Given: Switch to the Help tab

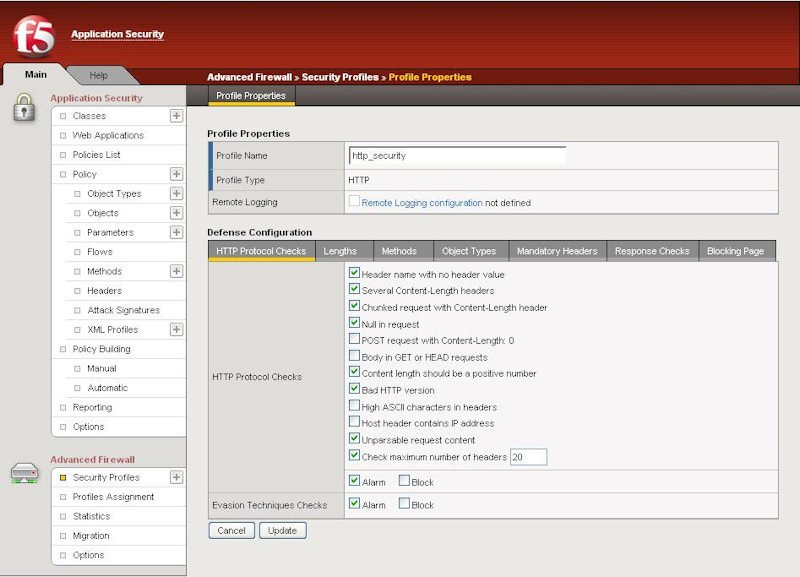Looking at the screenshot, I should pos(98,76).
